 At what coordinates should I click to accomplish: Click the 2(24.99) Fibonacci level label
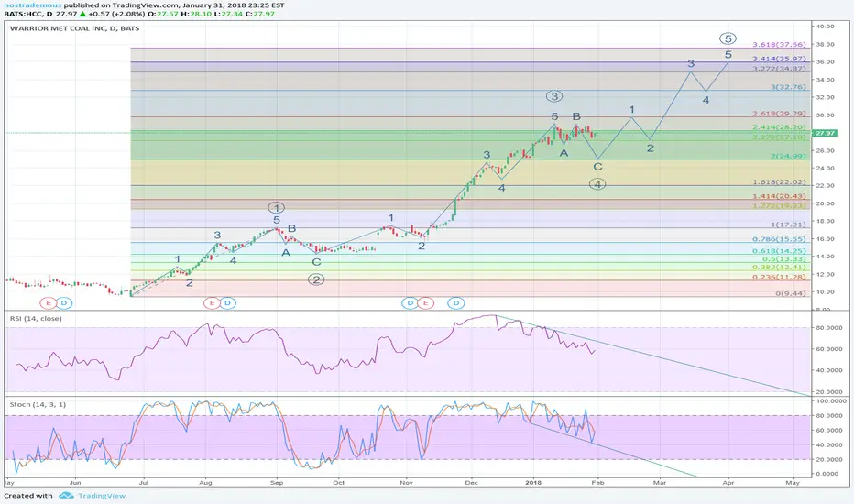787,157
